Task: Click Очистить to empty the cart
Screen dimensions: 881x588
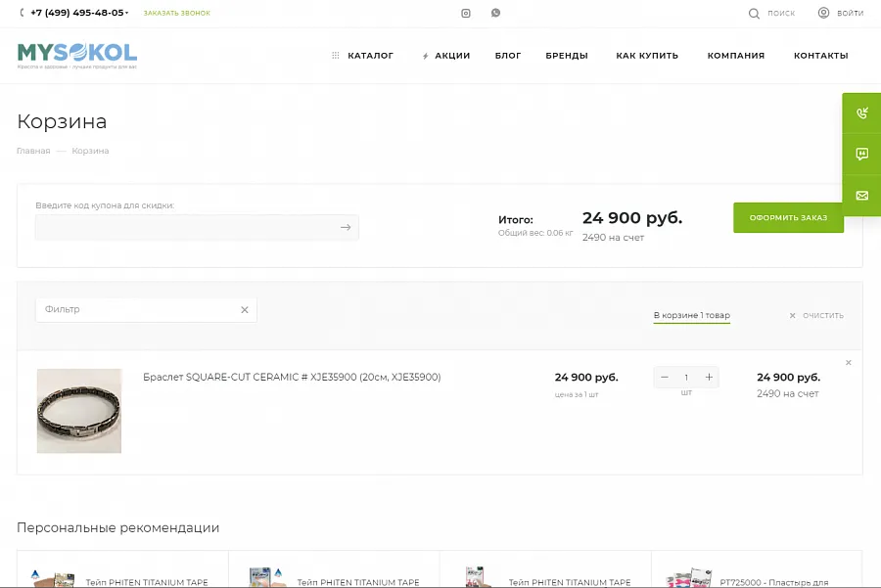Action: coord(816,316)
